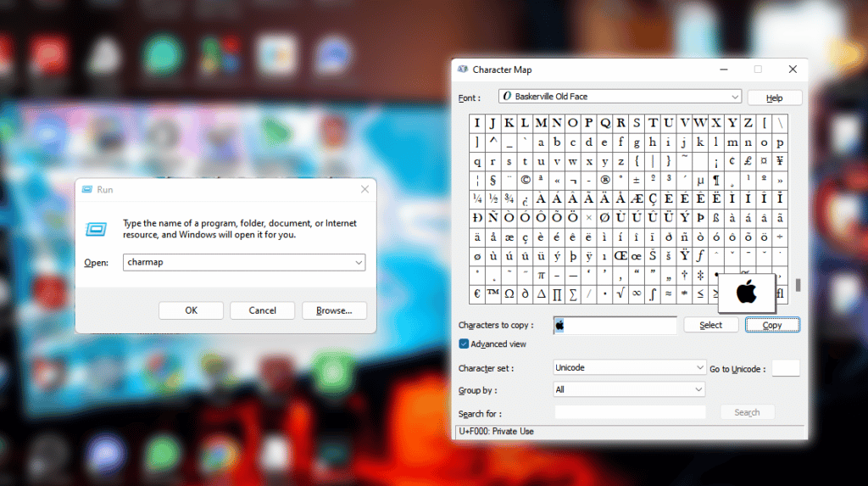The width and height of the screenshot is (868, 486).
Task: Select the Omega Ω character
Action: click(x=509, y=294)
